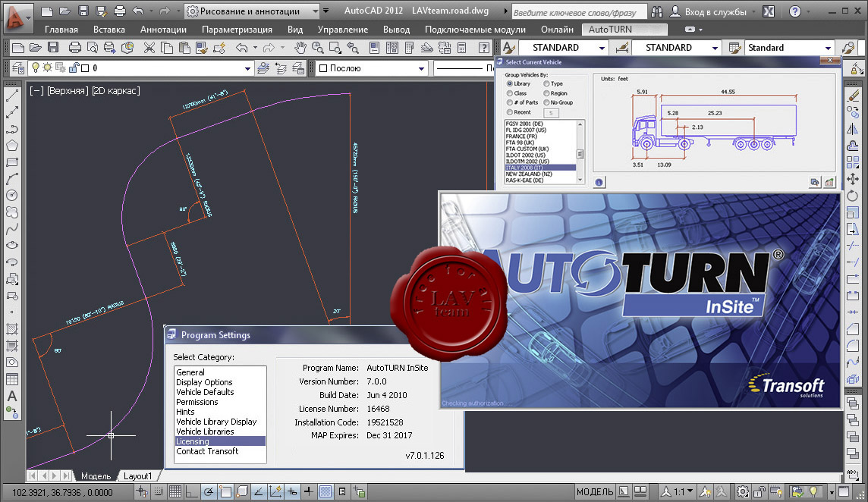Click the Zoom Realtime magnifier icon

pos(318,48)
